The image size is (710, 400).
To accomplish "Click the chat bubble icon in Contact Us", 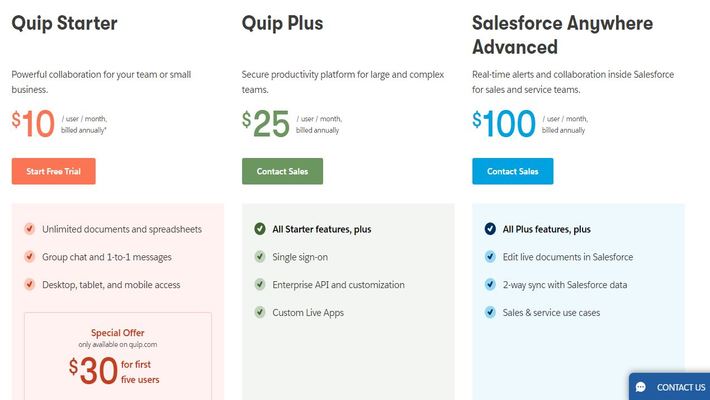I will [641, 387].
